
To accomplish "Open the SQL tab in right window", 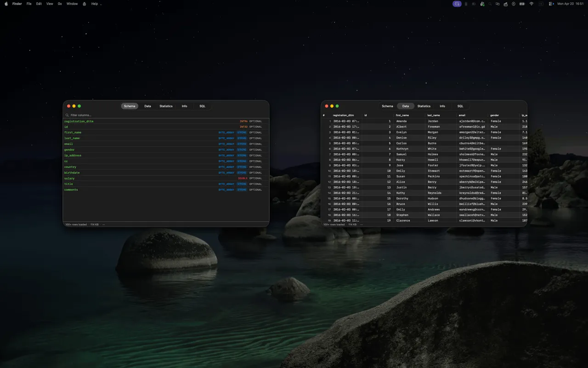I will (460, 106).
